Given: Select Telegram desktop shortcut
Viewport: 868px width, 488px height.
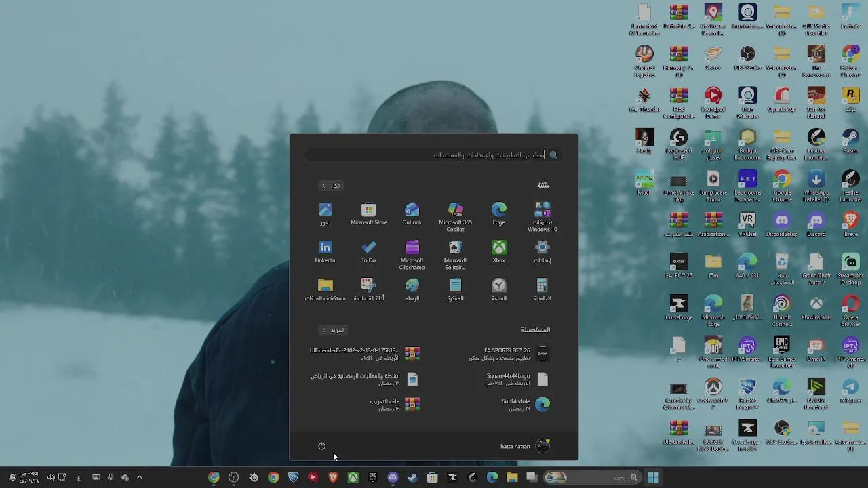Looking at the screenshot, I should (x=850, y=390).
